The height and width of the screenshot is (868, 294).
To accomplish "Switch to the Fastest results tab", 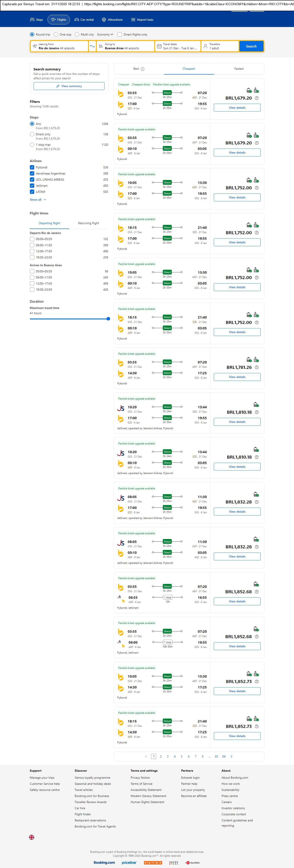I will (x=239, y=69).
